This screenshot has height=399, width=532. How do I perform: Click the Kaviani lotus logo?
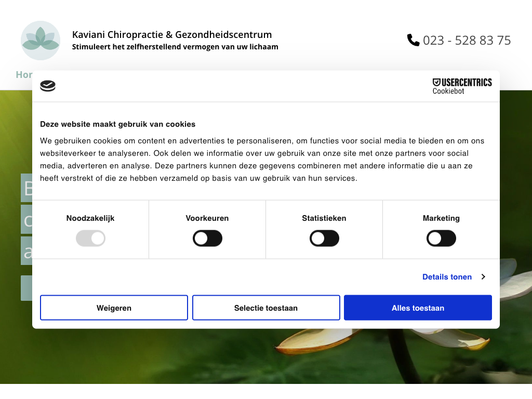[41, 41]
